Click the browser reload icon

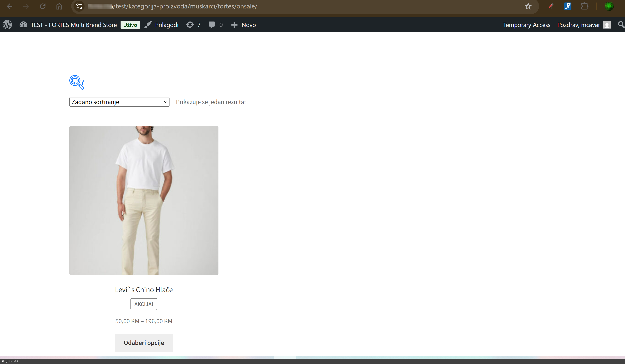pos(43,6)
